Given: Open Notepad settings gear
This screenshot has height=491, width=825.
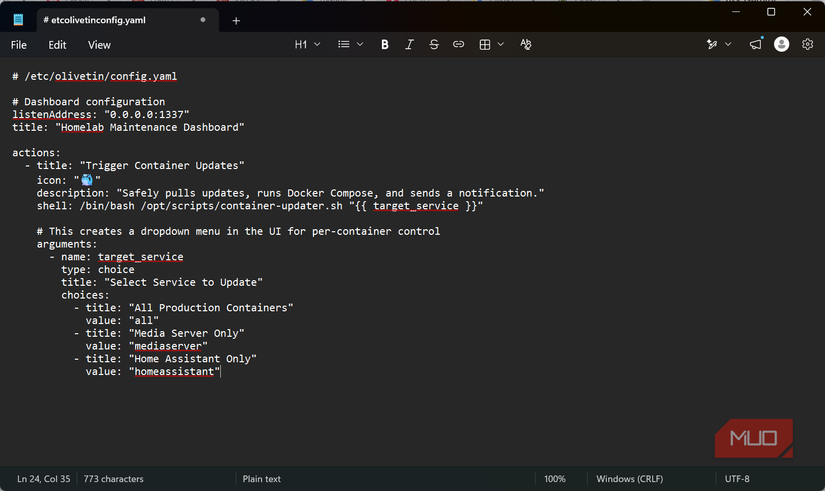Looking at the screenshot, I should (807, 45).
